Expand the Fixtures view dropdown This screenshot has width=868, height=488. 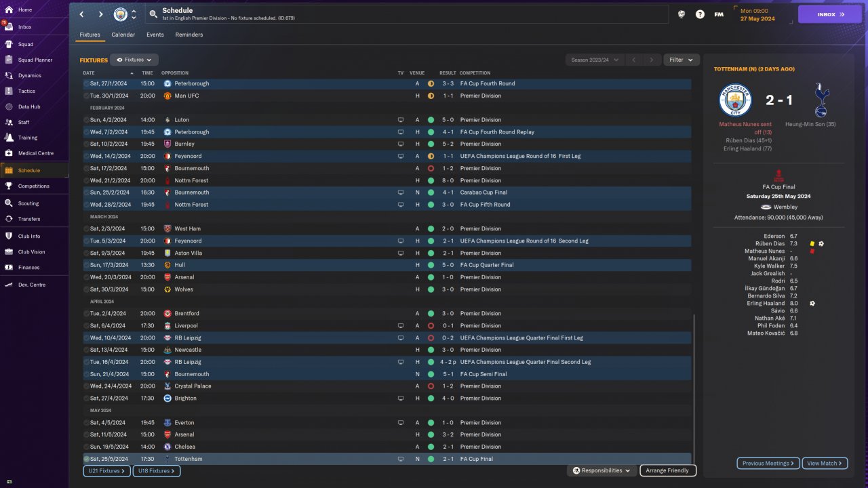(x=134, y=60)
